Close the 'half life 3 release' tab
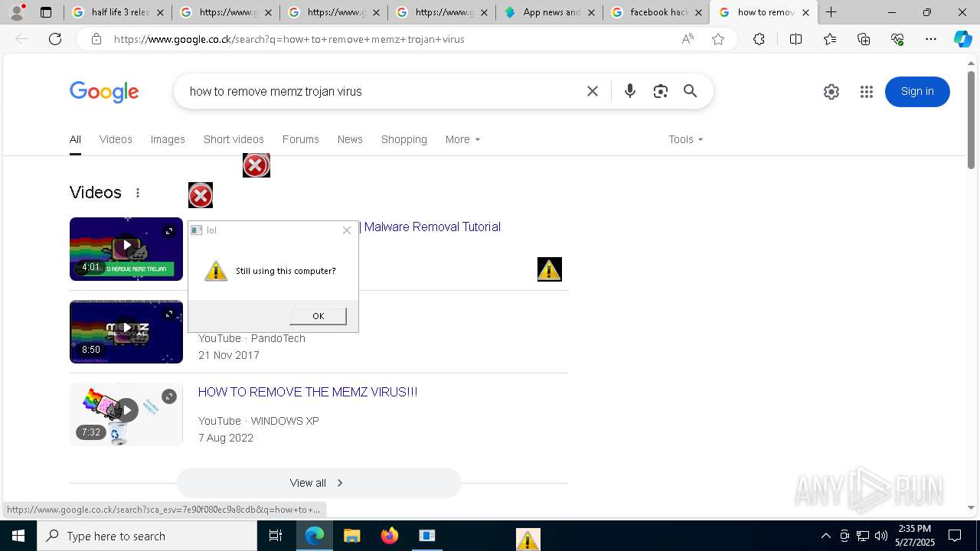Viewport: 980px width, 551px height. [160, 13]
